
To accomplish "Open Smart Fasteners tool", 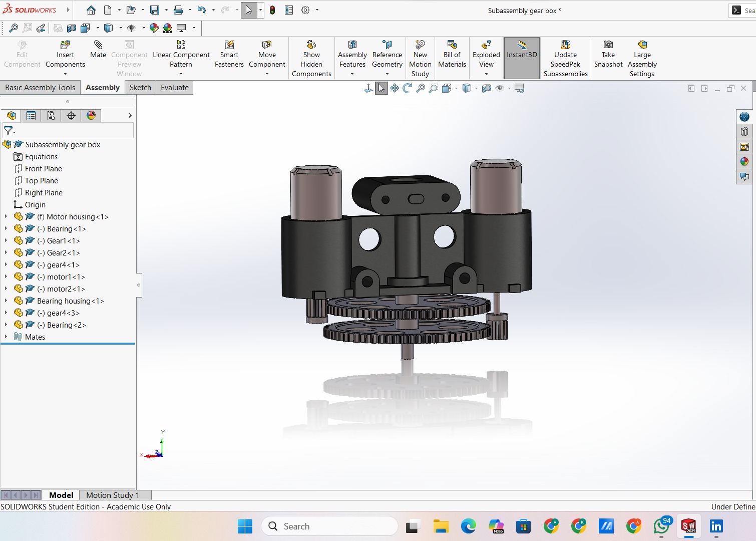I will [229, 45].
